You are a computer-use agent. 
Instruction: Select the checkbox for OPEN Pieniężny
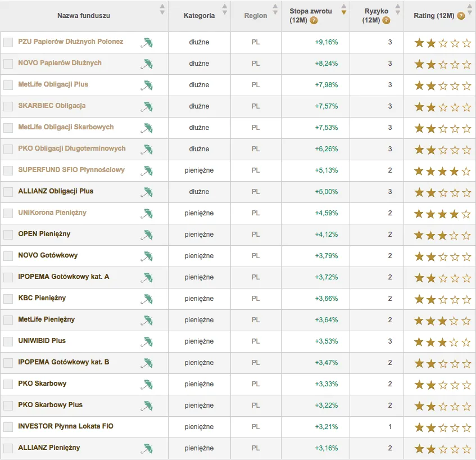8,234
